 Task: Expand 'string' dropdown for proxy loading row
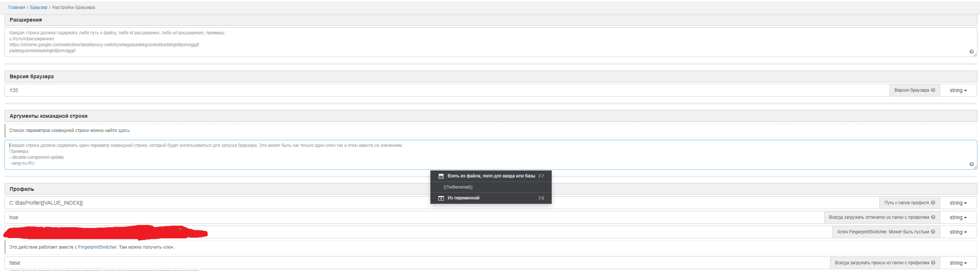958,263
